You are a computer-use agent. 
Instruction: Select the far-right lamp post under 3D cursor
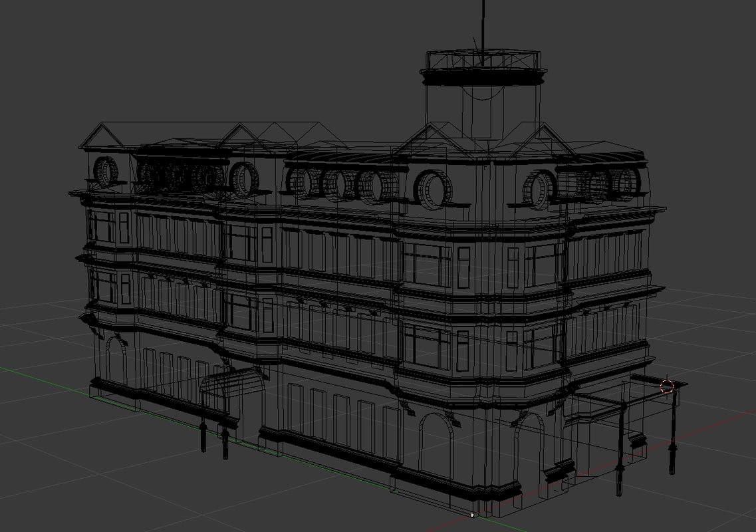coord(672,432)
